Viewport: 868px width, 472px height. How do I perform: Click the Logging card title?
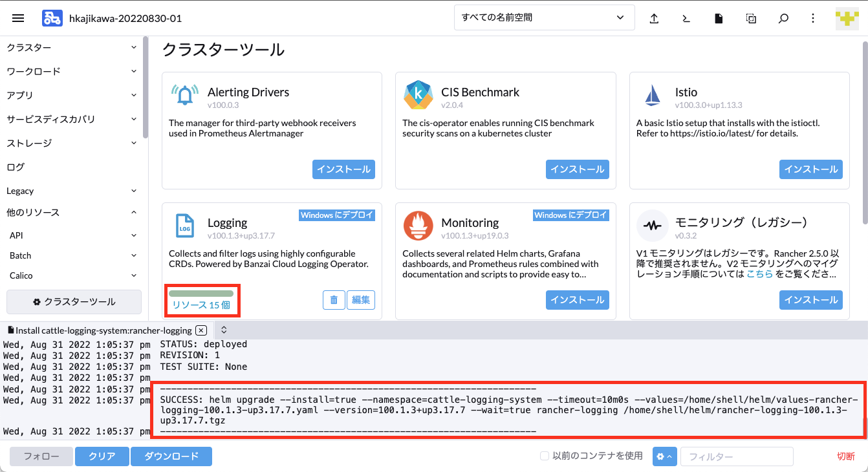point(228,222)
